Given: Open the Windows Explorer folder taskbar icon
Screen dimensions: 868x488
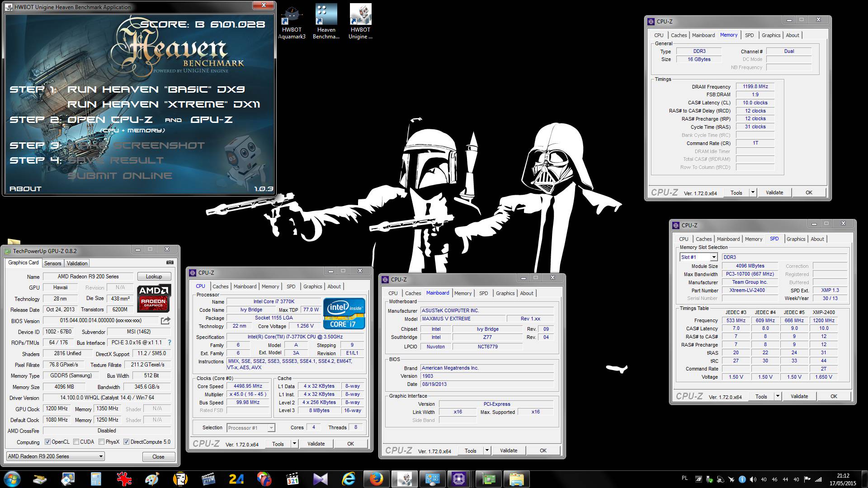Looking at the screenshot, I should 516,479.
